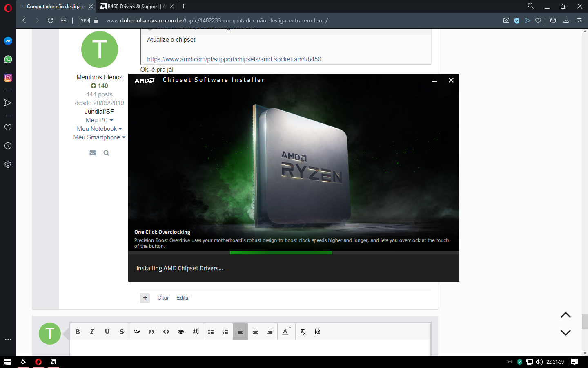588x368 pixels.
Task: Close the B450 Drivers tab
Action: (171, 6)
